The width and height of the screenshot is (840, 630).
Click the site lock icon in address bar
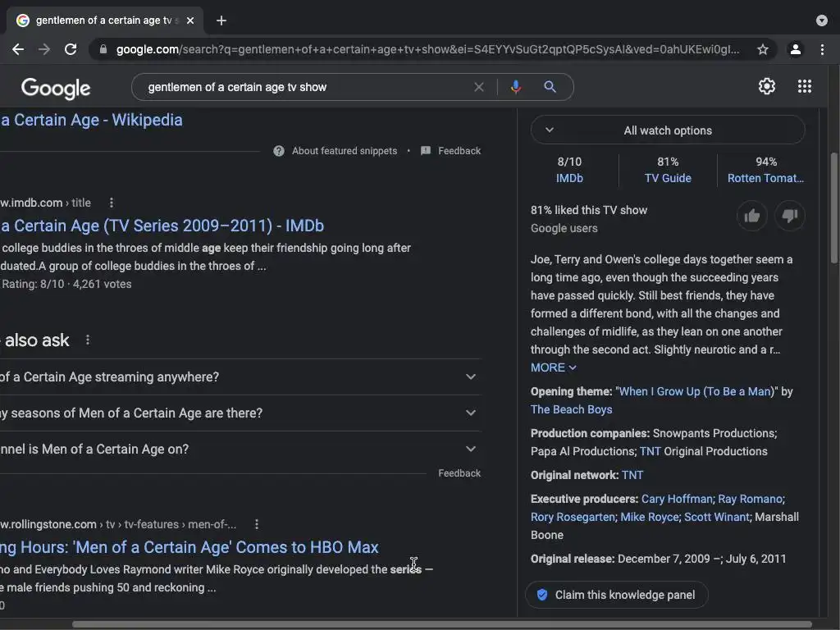click(103, 49)
